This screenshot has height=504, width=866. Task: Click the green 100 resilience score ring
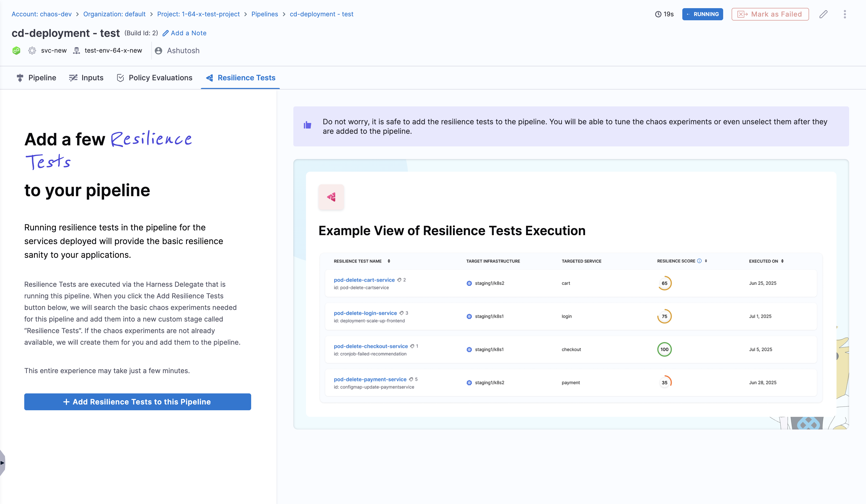pyautogui.click(x=665, y=349)
